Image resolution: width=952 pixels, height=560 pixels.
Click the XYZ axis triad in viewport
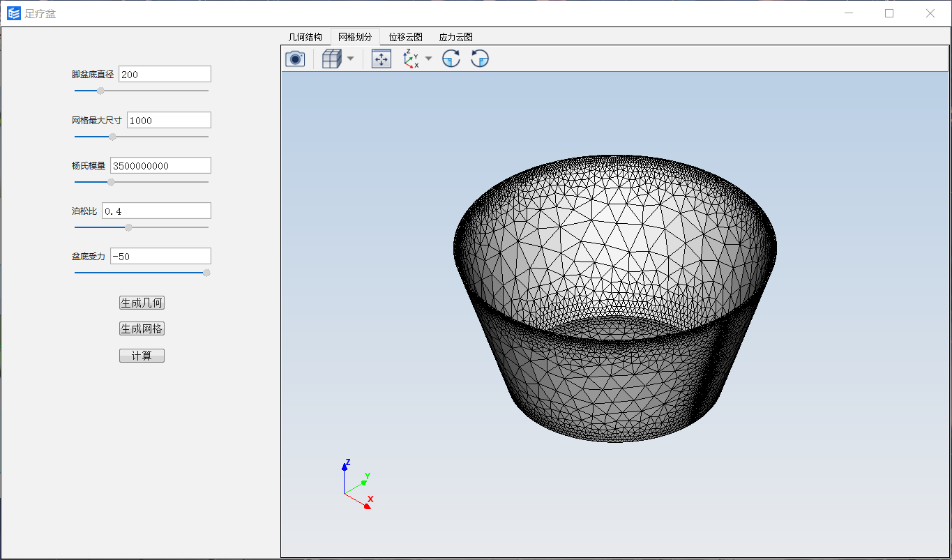click(357, 483)
